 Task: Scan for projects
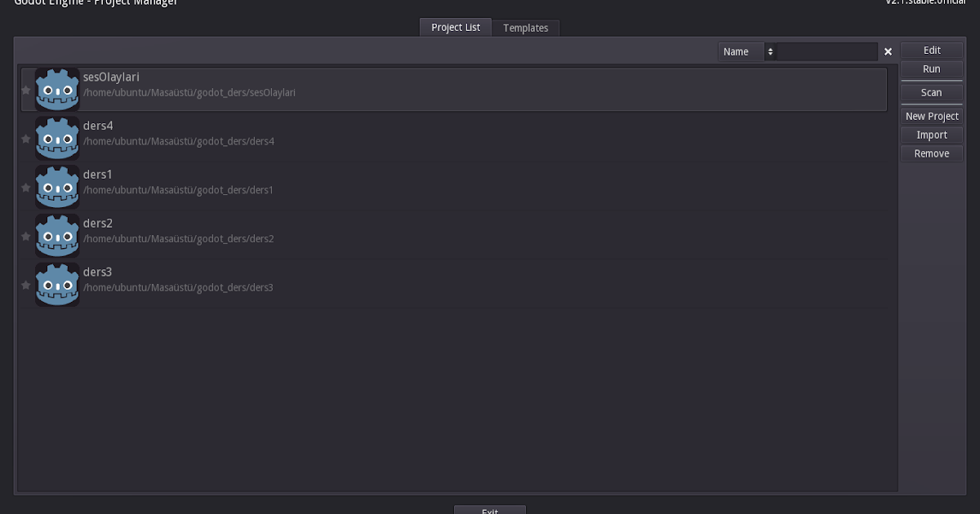pos(931,92)
